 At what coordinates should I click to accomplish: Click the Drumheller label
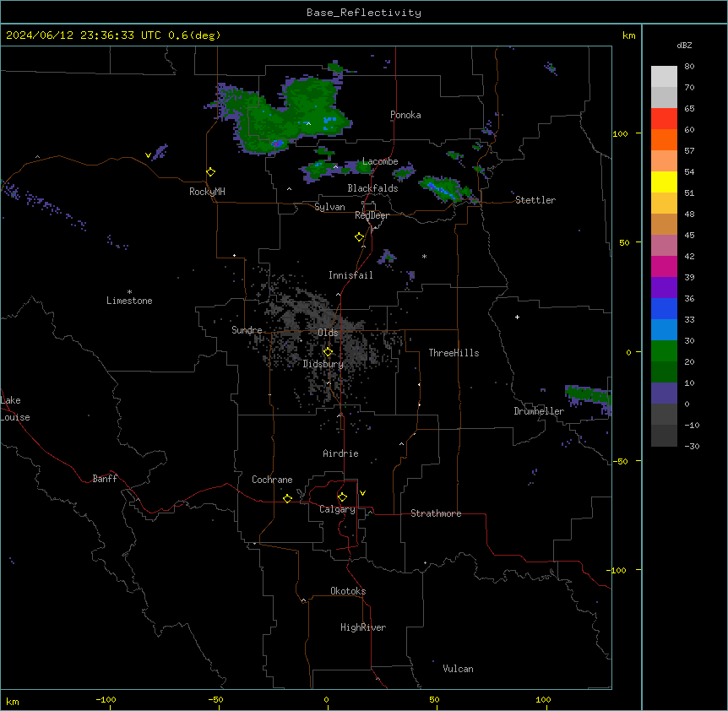click(x=539, y=411)
